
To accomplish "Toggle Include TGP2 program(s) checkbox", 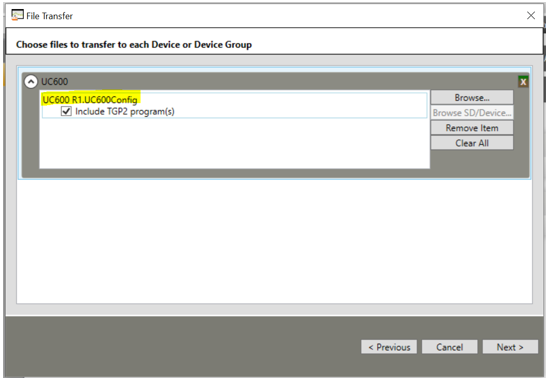I will [x=66, y=111].
